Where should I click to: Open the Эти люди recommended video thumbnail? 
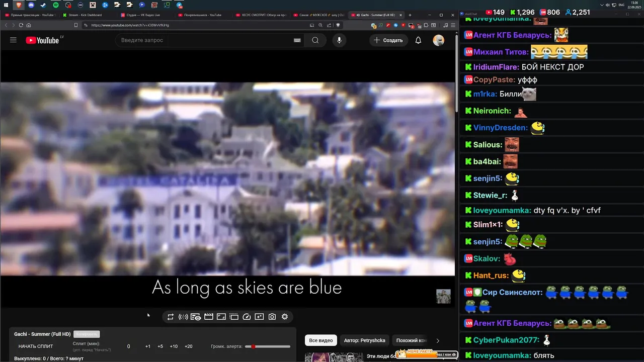pos(334,357)
